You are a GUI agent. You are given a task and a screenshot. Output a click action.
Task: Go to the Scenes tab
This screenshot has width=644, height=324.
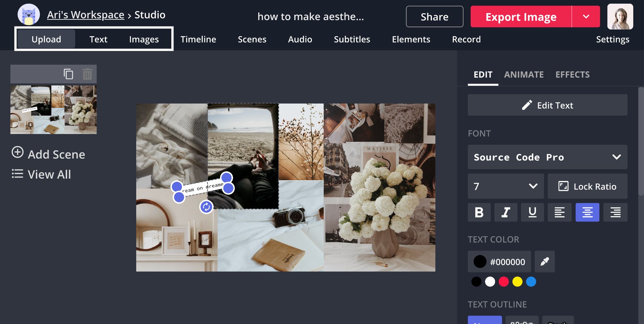coord(252,39)
